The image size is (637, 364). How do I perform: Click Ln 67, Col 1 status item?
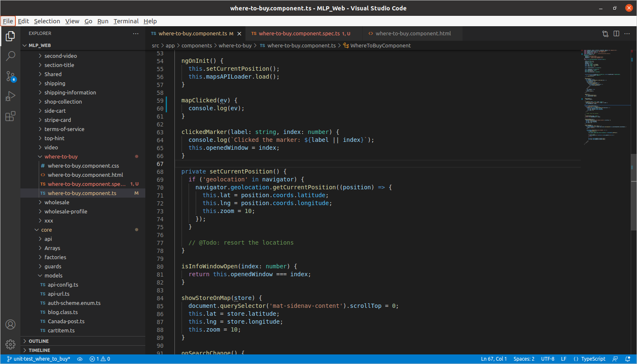point(494,359)
